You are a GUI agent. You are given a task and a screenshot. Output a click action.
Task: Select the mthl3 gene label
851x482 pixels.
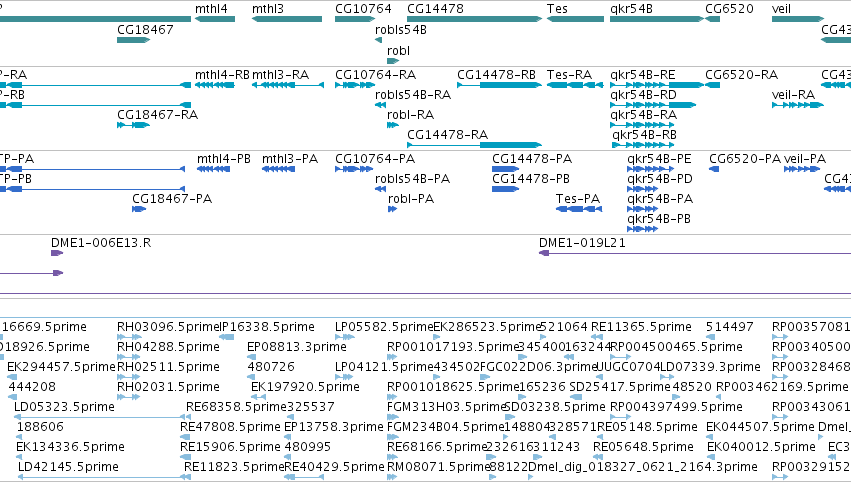point(268,9)
